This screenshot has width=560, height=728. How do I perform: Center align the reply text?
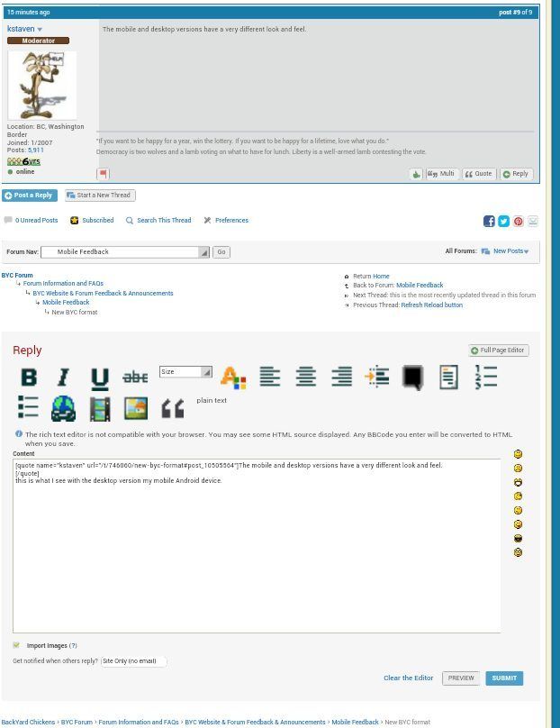[x=306, y=377]
